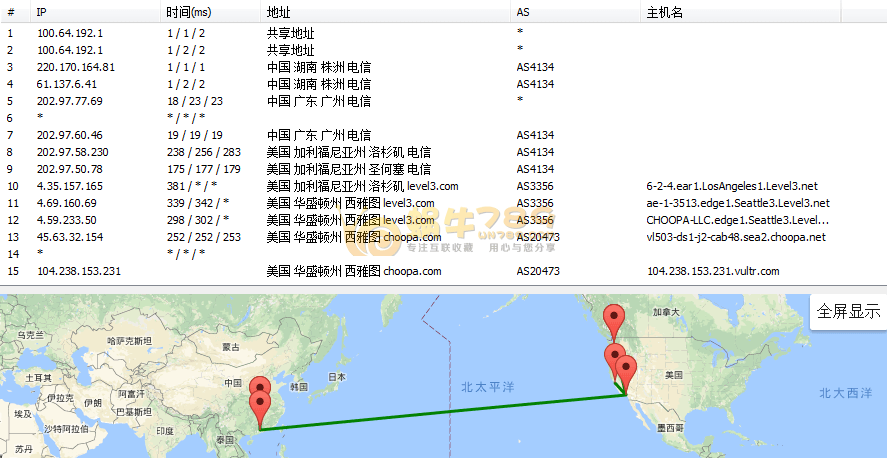Click the 6-2-4.ear1.LosAngeles1.Level3.net hostname
The image size is (887, 458).
pos(732,186)
